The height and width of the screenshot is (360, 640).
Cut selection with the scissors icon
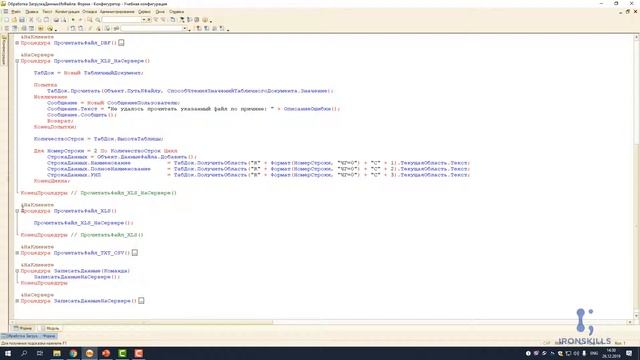tap(31, 20)
